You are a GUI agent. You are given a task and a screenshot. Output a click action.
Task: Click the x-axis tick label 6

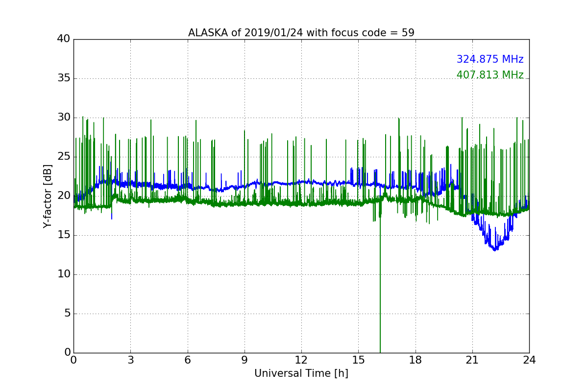187,360
